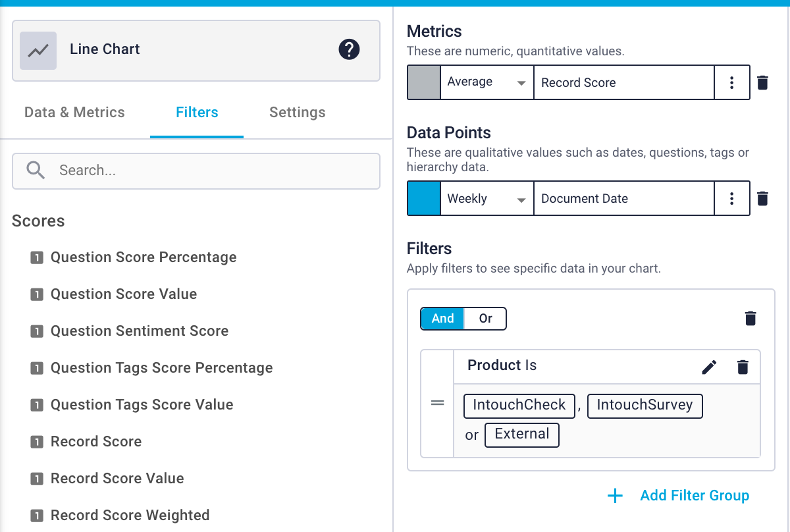The height and width of the screenshot is (532, 790).
Task: Delete the Product Is filter rule
Action: pyautogui.click(x=743, y=367)
